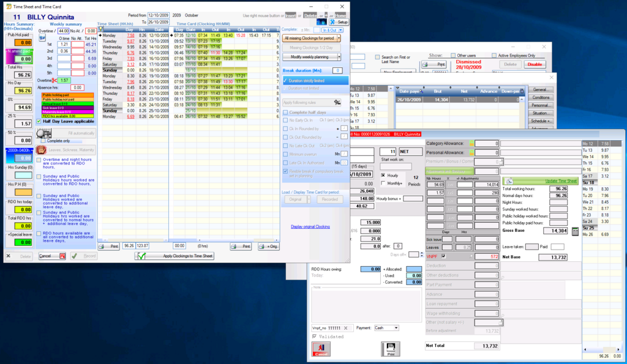Screen dimensions: 627x364
Task: Click the calculator icon beside Gross Base
Action: 575,231
